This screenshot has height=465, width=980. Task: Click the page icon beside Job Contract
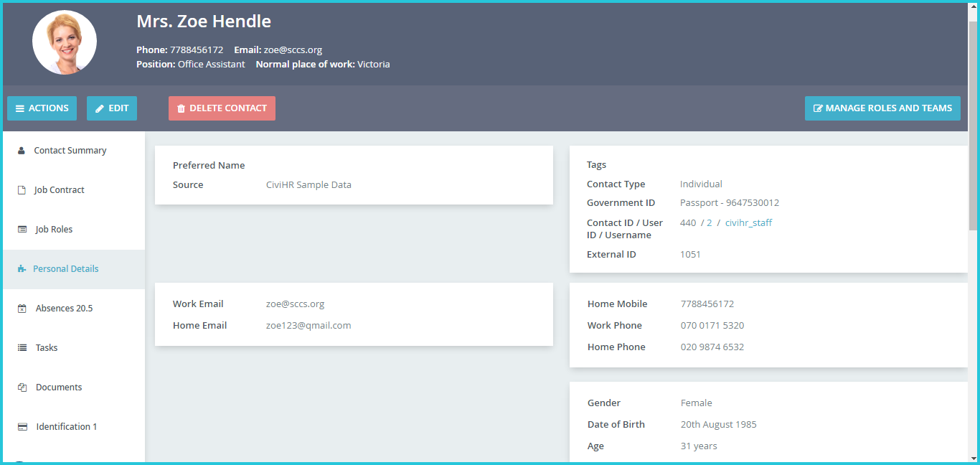22,190
